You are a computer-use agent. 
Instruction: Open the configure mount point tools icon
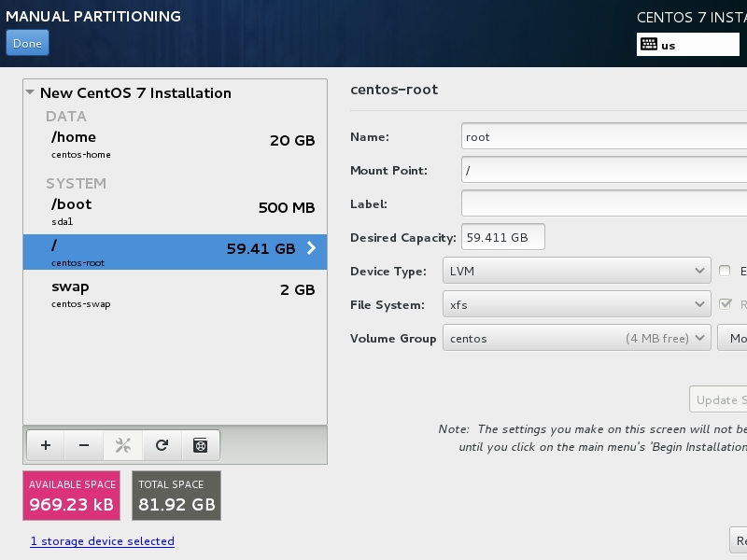click(123, 445)
